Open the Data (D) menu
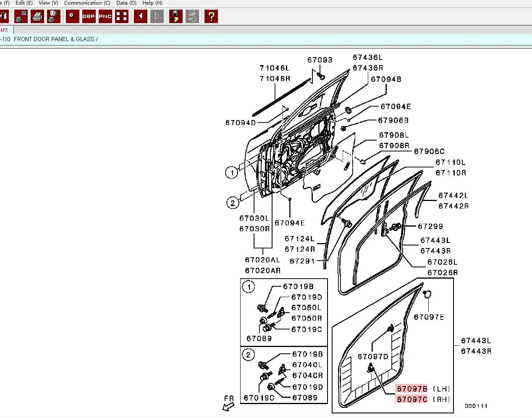Screen dimensions: 532x418 click(126, 3)
